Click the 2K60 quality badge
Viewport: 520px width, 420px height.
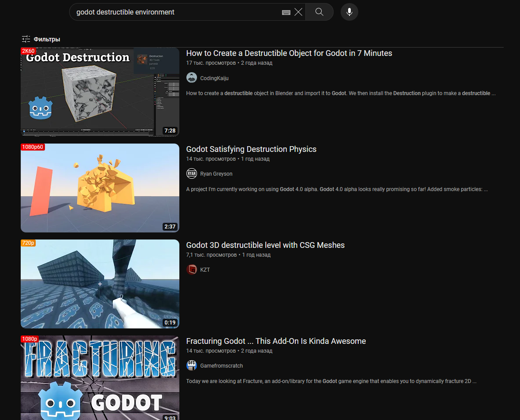pos(28,51)
